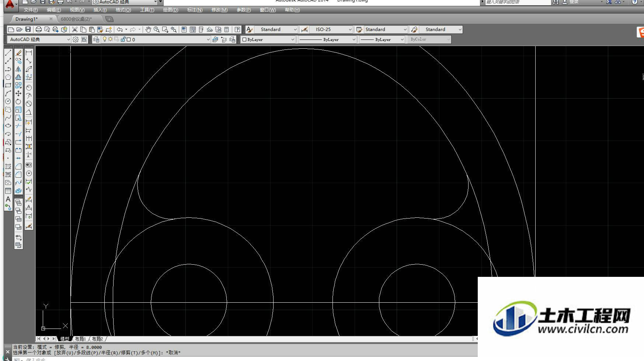
Task: Open the 帮助(H) menu
Action: [x=292, y=10]
